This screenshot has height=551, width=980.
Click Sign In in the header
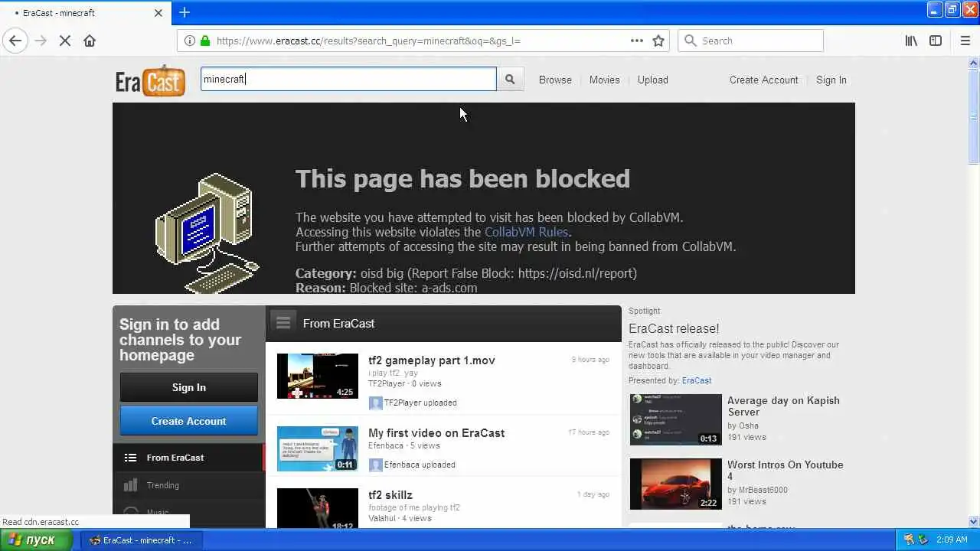831,80
